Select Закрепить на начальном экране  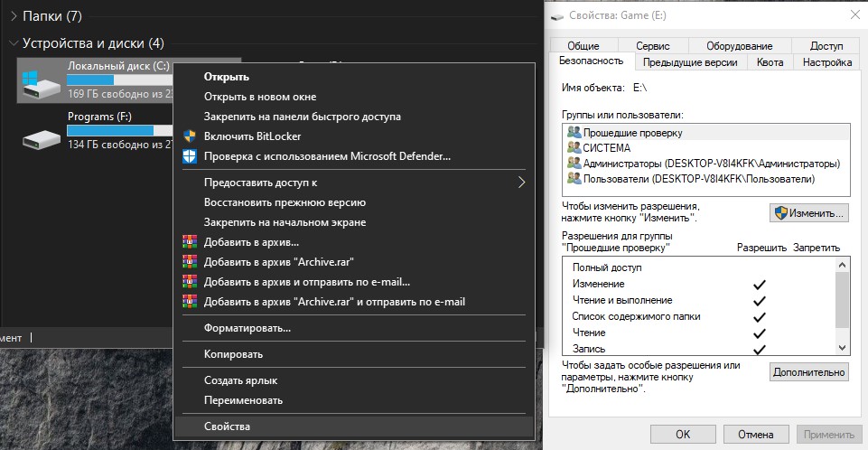285,222
